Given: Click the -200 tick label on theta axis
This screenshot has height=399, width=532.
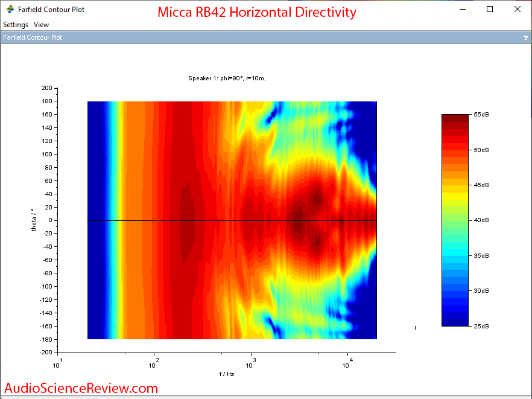Looking at the screenshot, I should pos(46,353).
